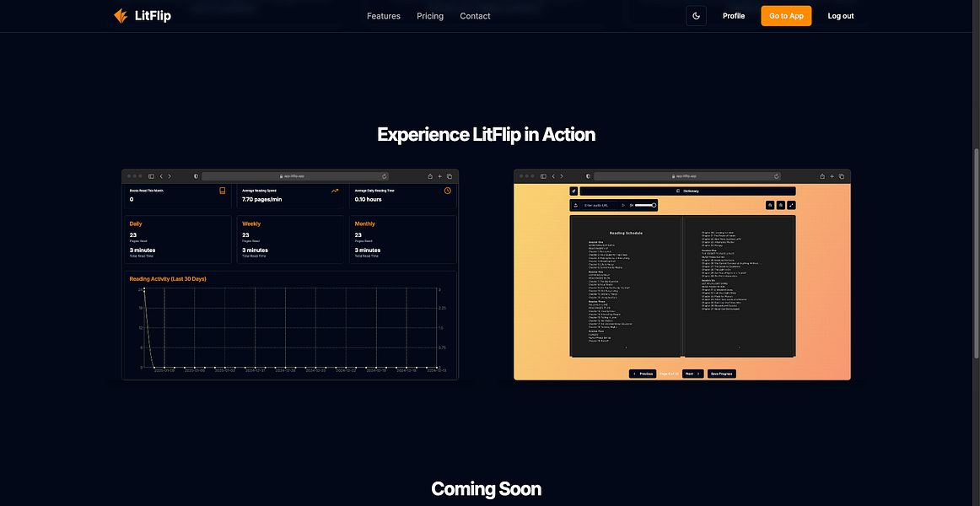The image size is (980, 506).
Task: Click the right book page in the reader
Action: pyautogui.click(x=740, y=286)
